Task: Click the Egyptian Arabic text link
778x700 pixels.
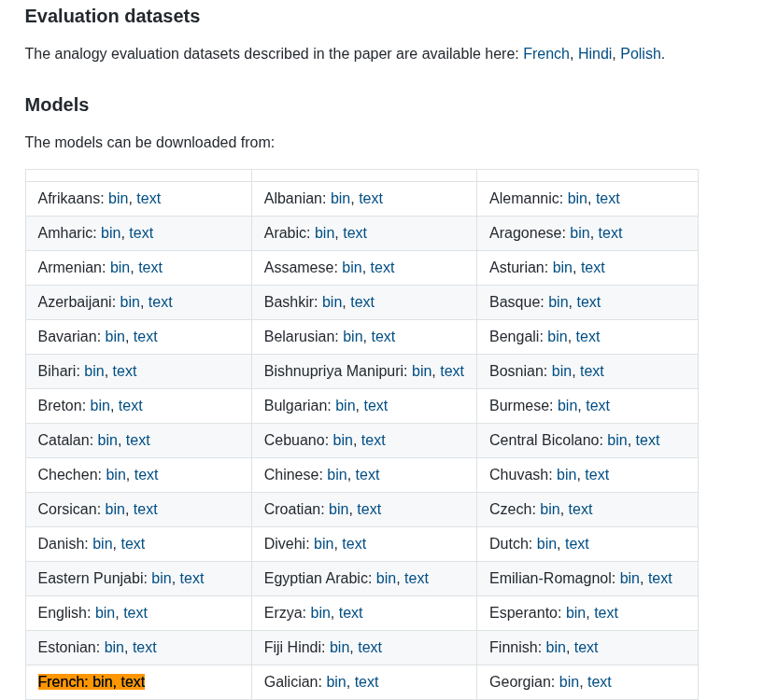Action: coord(417,579)
